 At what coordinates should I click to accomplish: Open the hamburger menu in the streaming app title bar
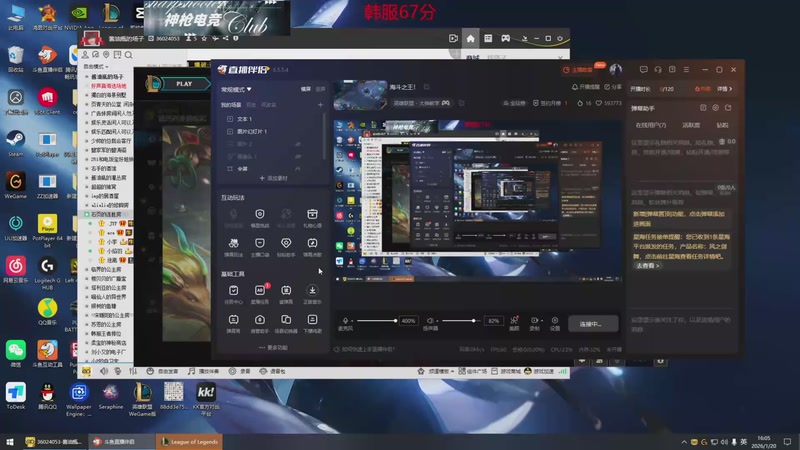pyautogui.click(x=686, y=69)
